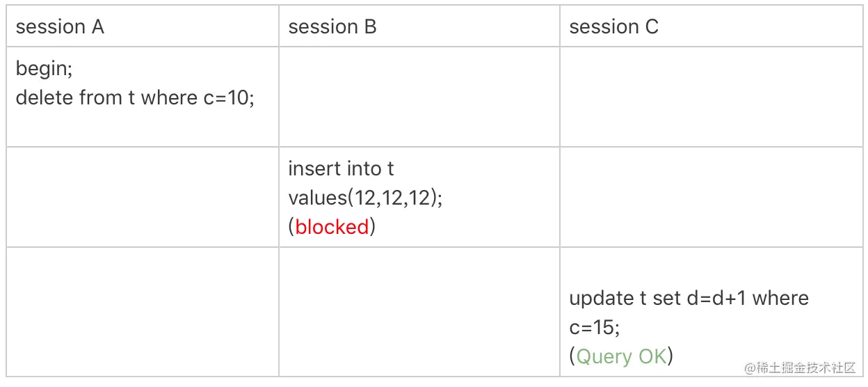Click empty session B cell beside delete statement
This screenshot has height=387, width=868.
[419, 97]
